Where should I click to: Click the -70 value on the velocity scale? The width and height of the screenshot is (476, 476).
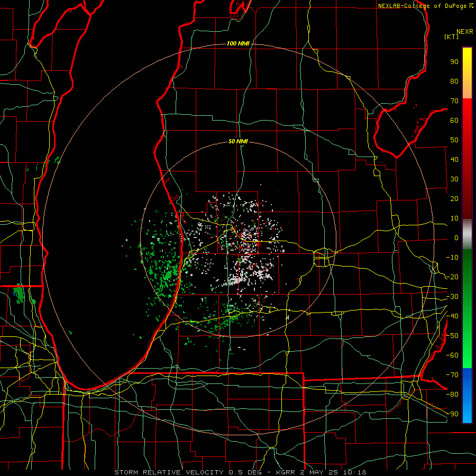pos(452,375)
